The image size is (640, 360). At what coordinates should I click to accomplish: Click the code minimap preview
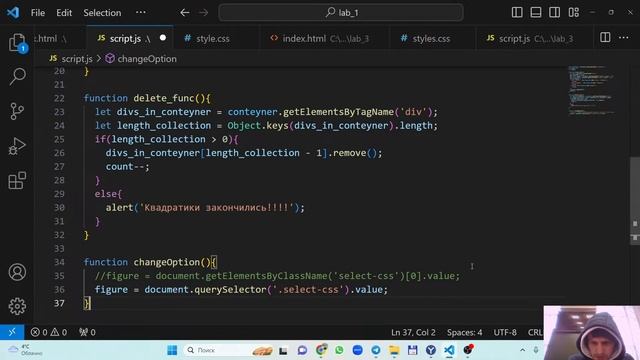pos(591,90)
